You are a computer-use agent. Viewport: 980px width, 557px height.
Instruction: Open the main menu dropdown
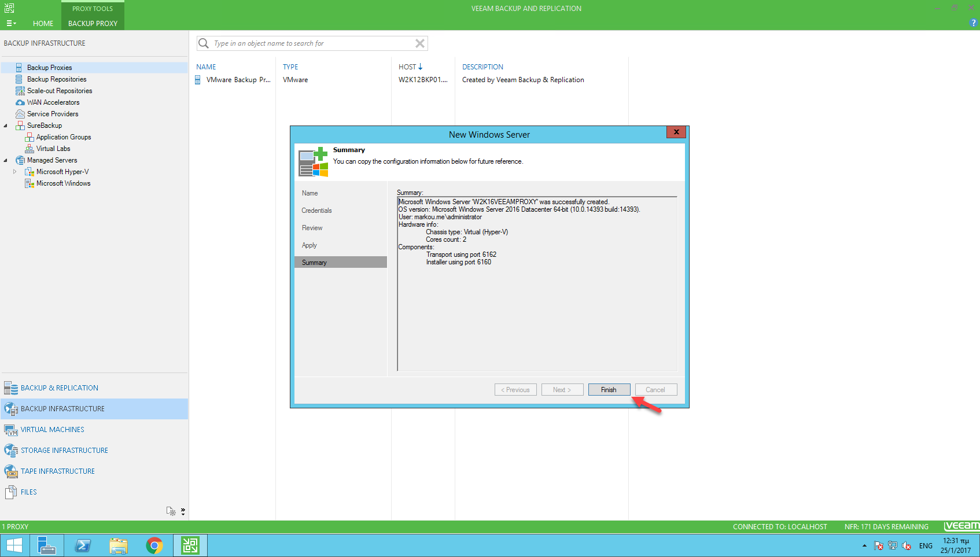tap(11, 24)
